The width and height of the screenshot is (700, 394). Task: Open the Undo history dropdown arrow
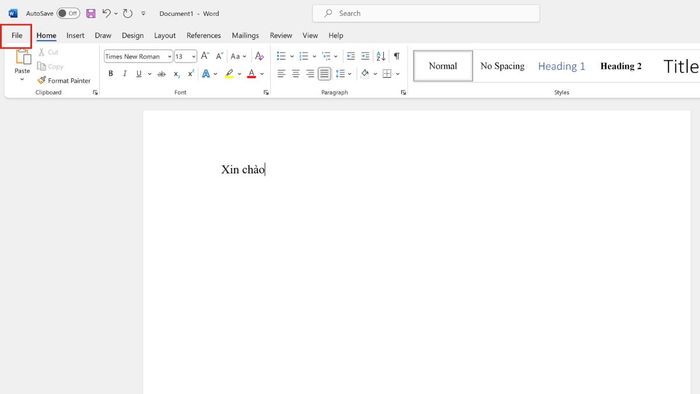[116, 13]
